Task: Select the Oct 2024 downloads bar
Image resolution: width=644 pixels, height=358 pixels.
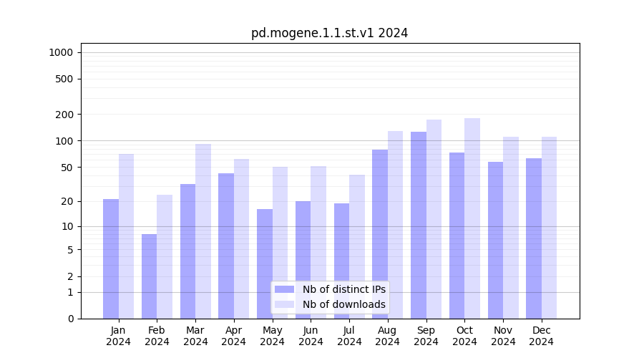Action: (x=472, y=218)
